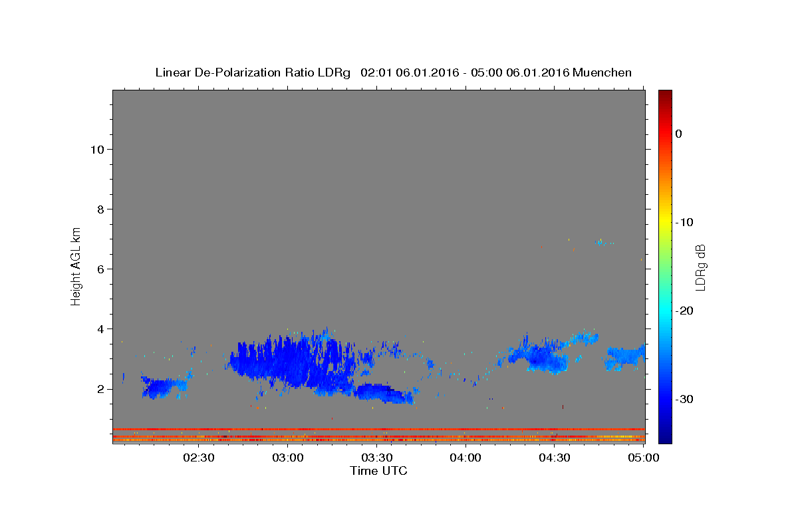Click the red ground clutter band
The image size is (798, 532).
click(378, 430)
